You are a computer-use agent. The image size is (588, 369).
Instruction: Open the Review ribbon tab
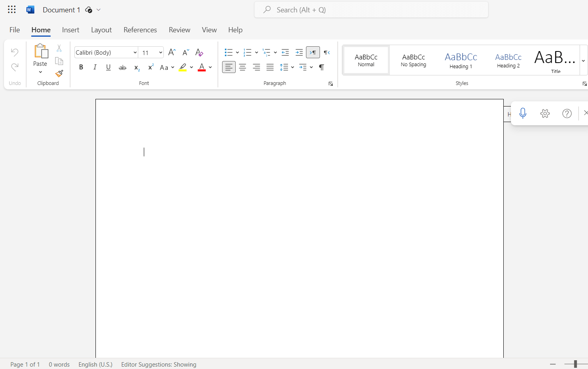pos(179,30)
